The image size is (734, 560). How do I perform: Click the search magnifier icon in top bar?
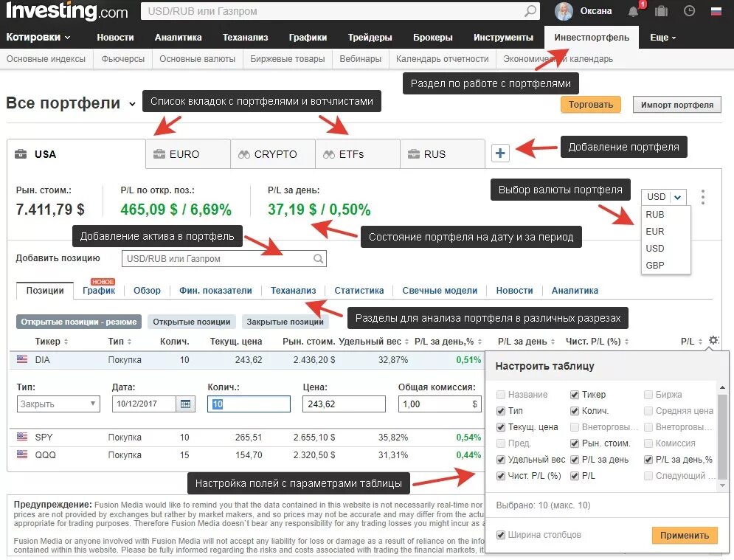tap(530, 11)
